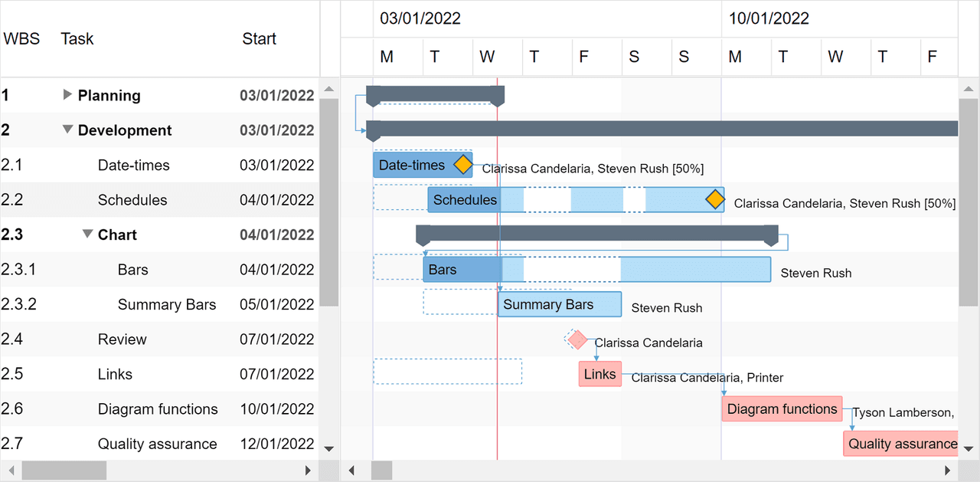Viewport: 980px width, 482px height.
Task: Click the grid vertical scrollbar down arrow
Action: 329,449
